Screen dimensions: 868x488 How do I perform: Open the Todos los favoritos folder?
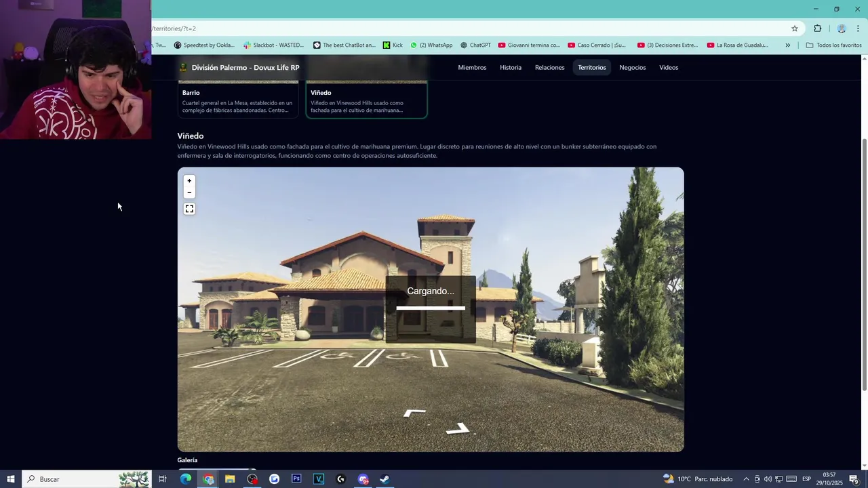coord(833,45)
